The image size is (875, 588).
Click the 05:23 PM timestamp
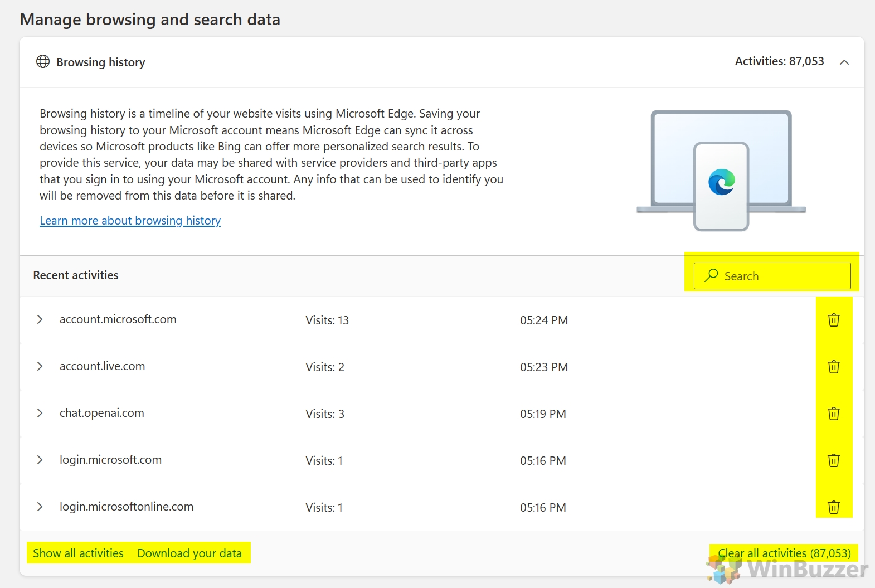(544, 367)
